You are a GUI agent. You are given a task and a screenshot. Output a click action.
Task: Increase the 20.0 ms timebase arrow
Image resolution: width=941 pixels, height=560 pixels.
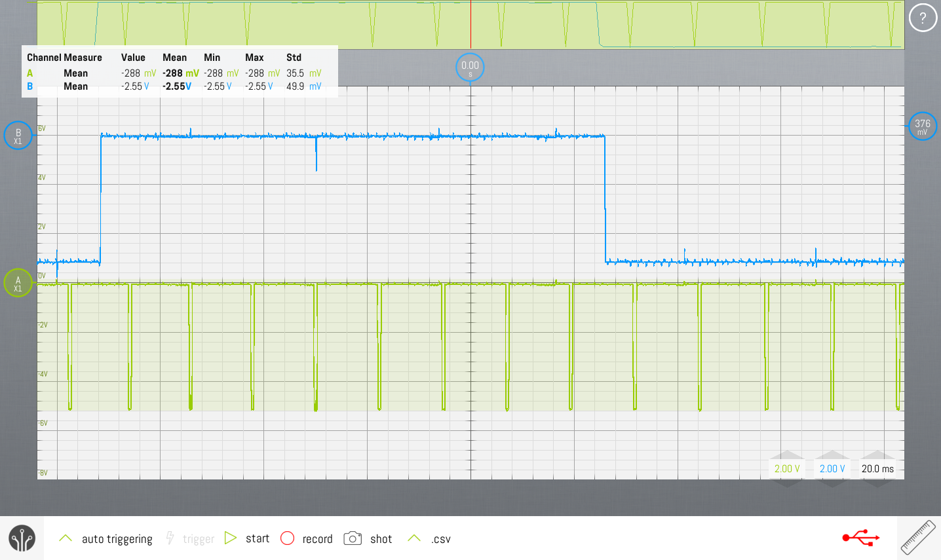[877, 455]
